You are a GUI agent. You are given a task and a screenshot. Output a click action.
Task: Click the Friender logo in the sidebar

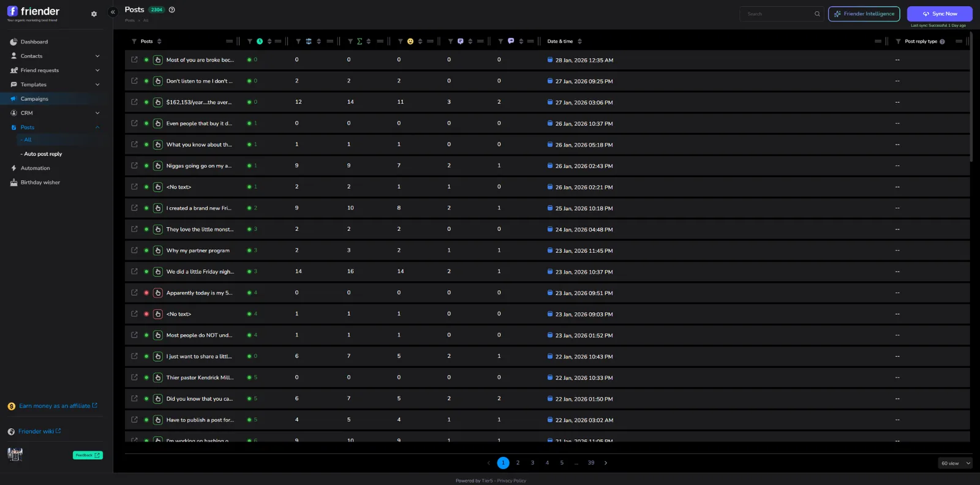(33, 12)
